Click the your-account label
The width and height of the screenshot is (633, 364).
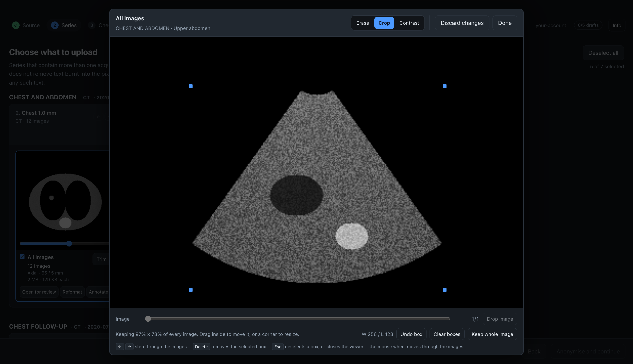(550, 25)
